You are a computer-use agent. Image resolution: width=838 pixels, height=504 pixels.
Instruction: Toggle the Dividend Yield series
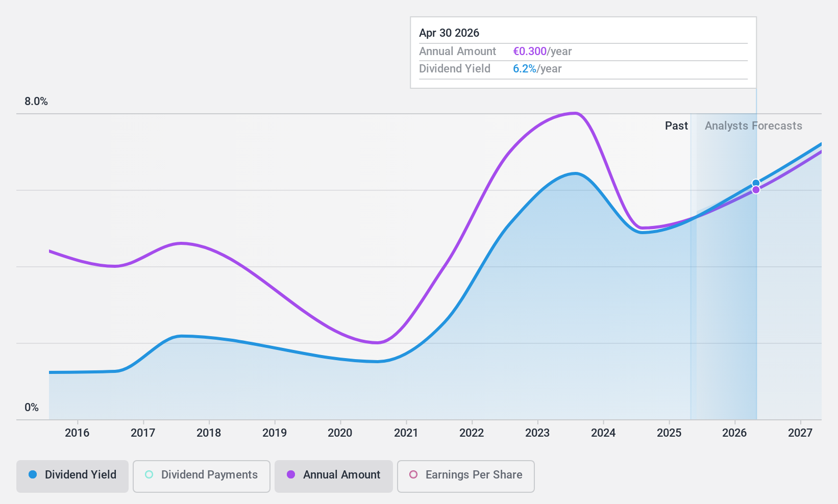(x=72, y=476)
